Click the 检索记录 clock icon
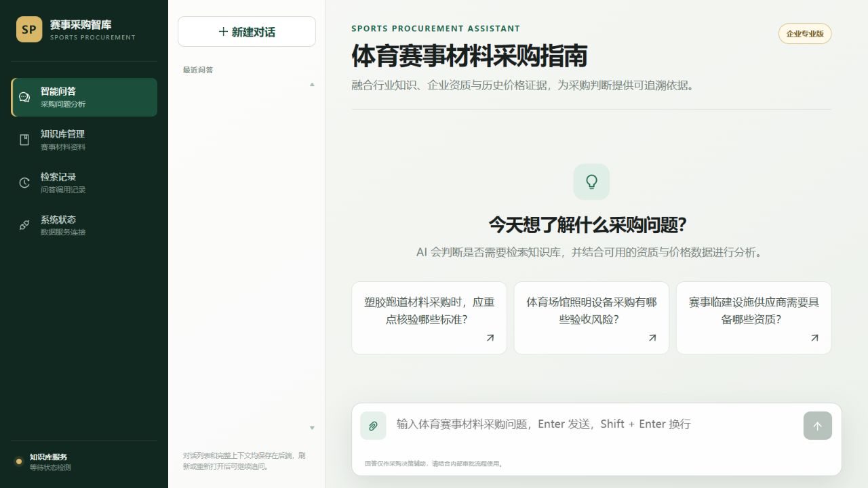 click(x=24, y=182)
